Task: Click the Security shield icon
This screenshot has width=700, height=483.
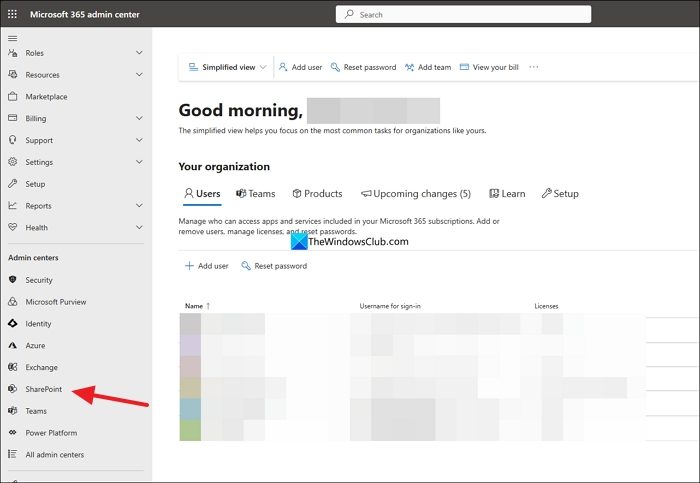Action: (x=12, y=279)
